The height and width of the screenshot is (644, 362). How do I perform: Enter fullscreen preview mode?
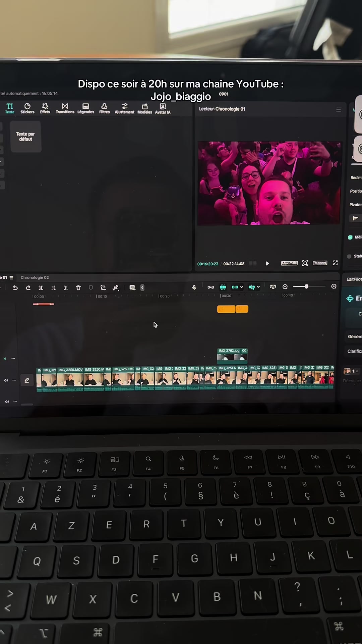pyautogui.click(x=335, y=263)
